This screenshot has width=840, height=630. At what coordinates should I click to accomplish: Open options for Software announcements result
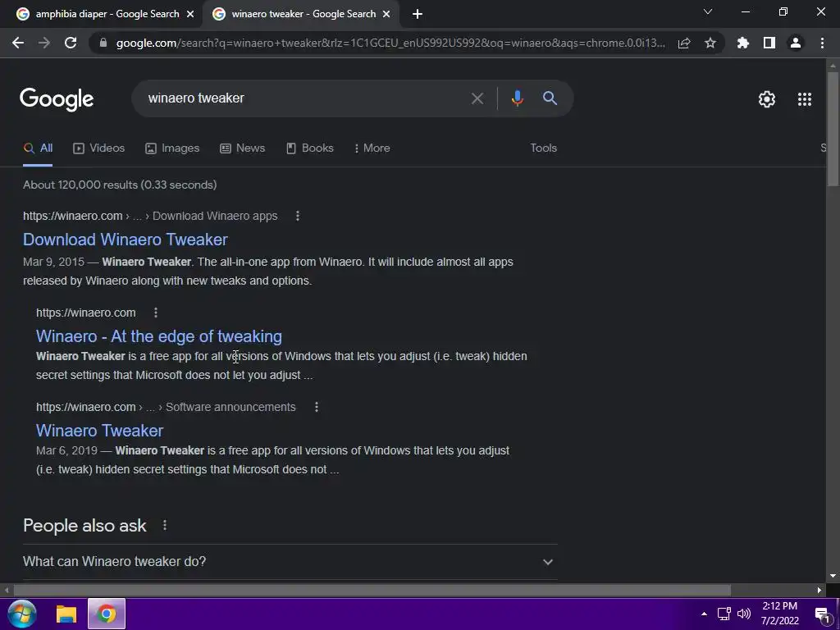(317, 407)
